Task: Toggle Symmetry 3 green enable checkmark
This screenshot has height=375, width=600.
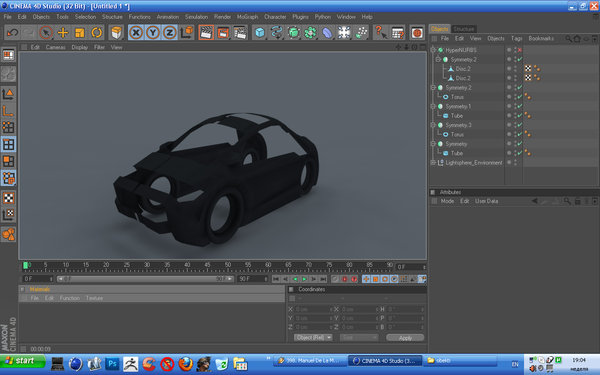Action: [520, 125]
